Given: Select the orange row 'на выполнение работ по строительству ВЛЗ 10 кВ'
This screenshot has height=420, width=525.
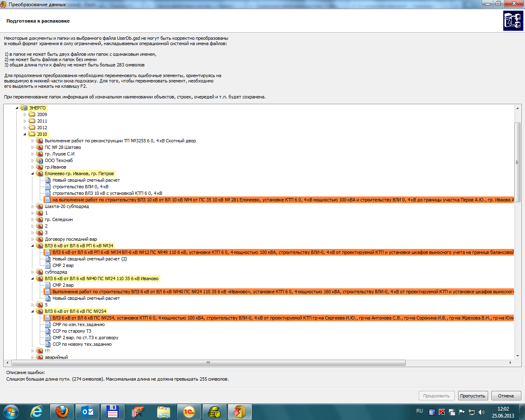Looking at the screenshot, I should coord(279,200).
